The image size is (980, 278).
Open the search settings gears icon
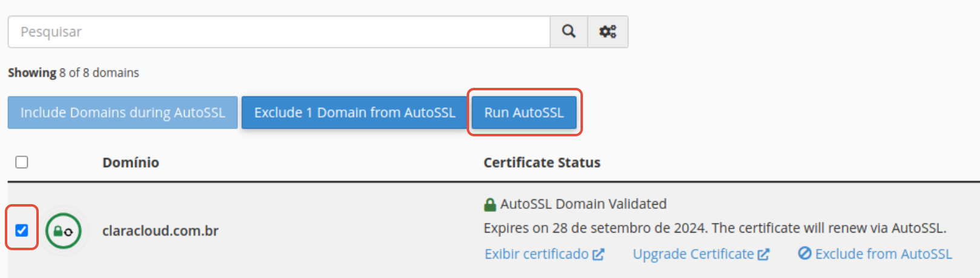click(608, 31)
